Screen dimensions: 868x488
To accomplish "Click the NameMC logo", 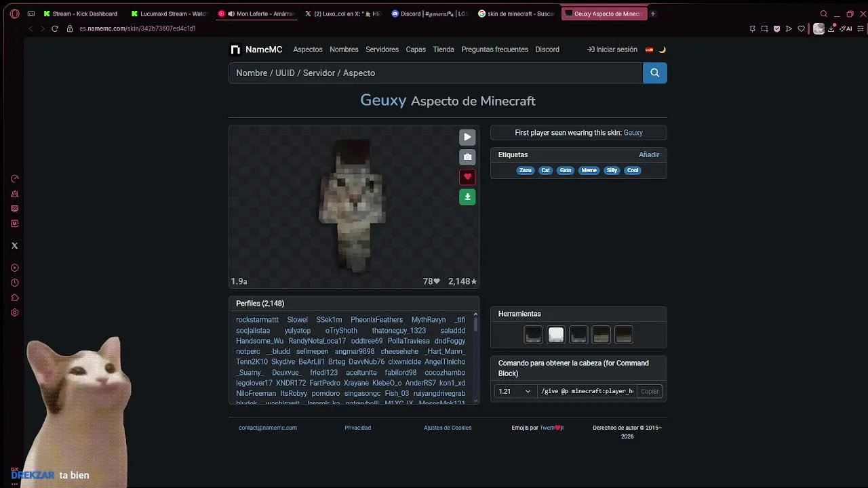I will pos(256,49).
